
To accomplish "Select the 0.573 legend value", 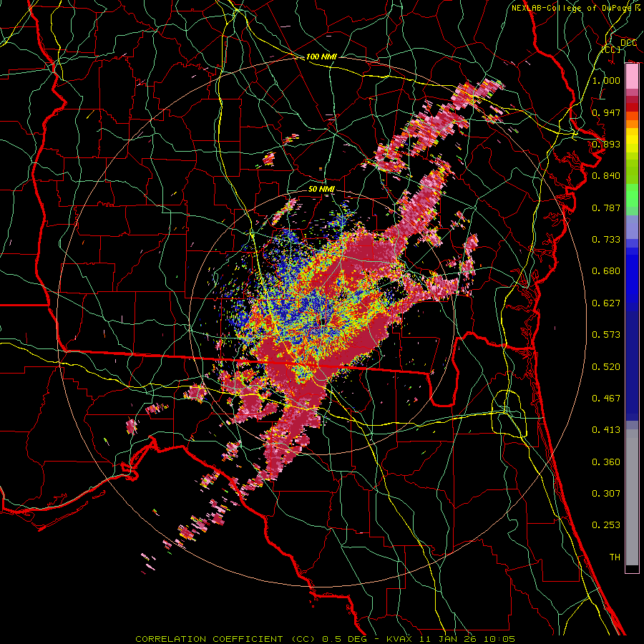I will (606, 335).
